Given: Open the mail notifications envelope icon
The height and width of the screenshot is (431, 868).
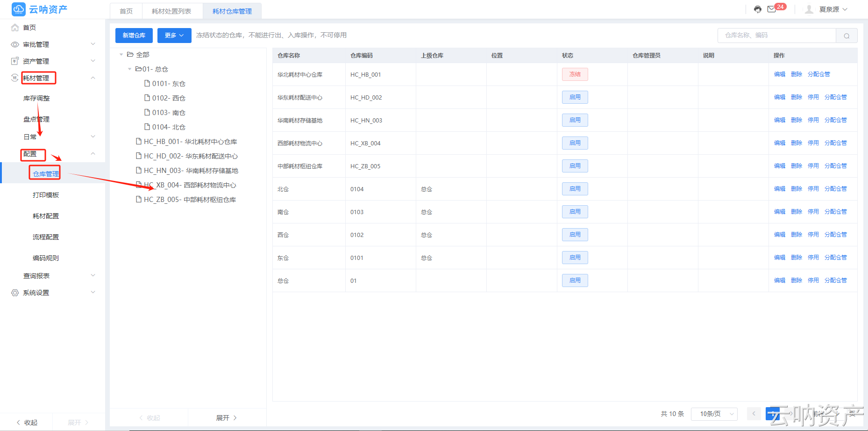Looking at the screenshot, I should [x=771, y=9].
